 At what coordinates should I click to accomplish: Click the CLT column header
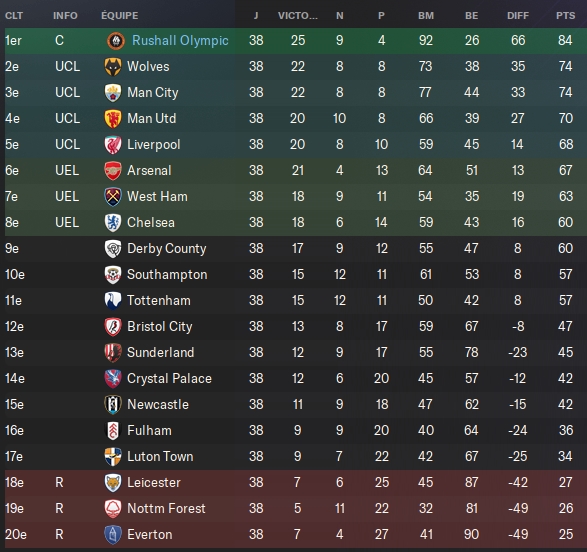point(14,15)
